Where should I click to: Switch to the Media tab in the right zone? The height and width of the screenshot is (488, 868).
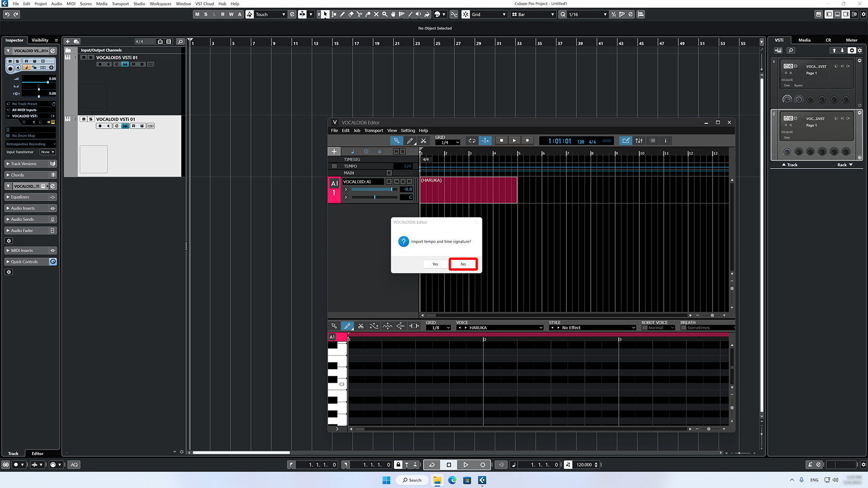804,40
